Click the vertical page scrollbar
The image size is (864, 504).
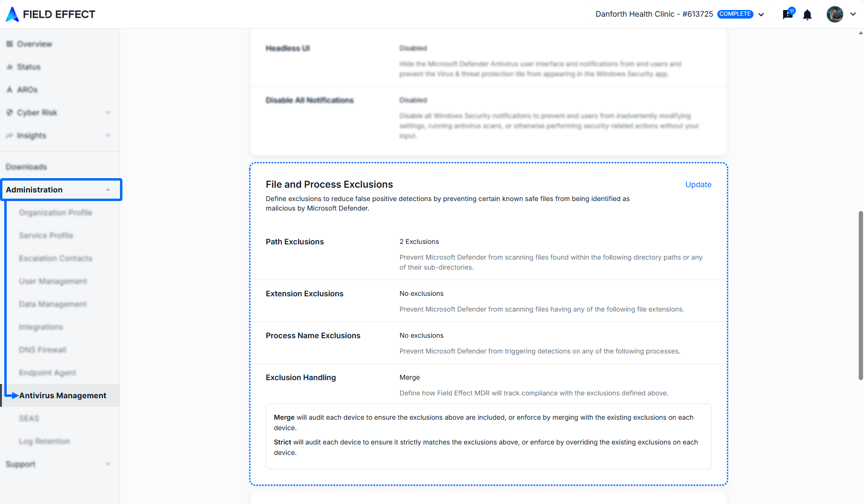click(861, 295)
